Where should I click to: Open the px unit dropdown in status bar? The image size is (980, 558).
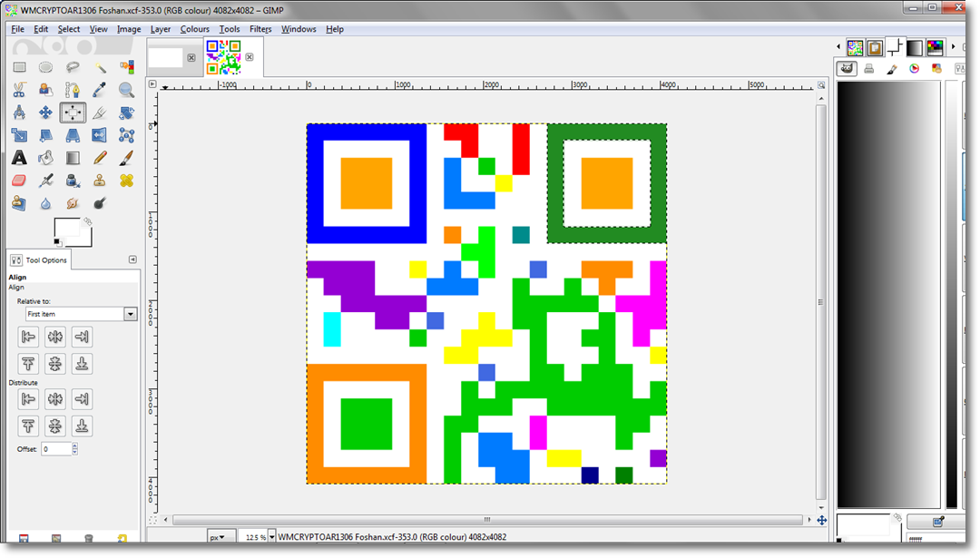tap(221, 537)
